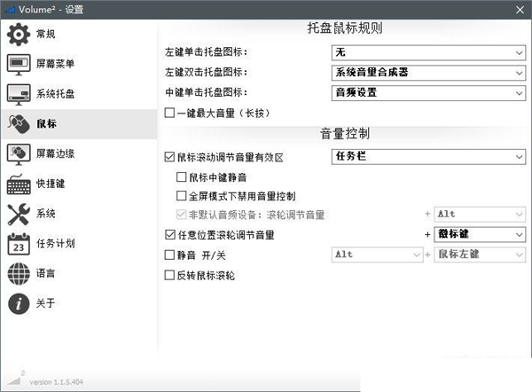
Task: Open the 系统托盘 icon in sidebar
Action: tap(19, 94)
